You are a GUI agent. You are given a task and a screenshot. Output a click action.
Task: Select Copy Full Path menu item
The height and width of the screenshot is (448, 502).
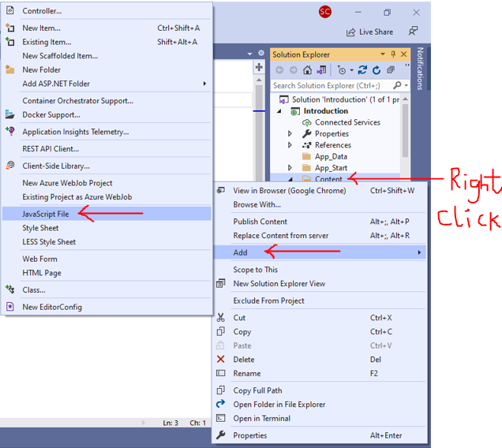[x=320, y=390]
